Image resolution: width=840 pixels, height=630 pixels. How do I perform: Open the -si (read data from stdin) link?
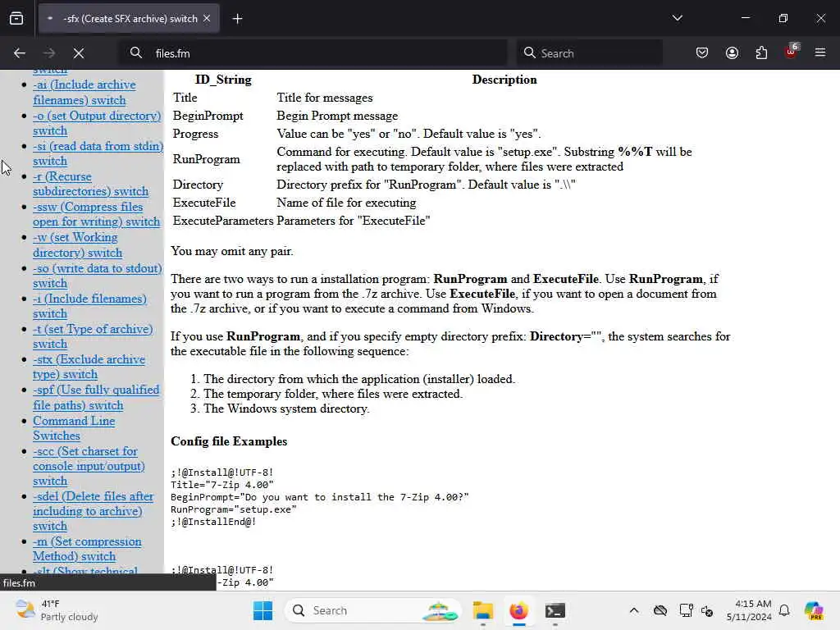(98, 153)
